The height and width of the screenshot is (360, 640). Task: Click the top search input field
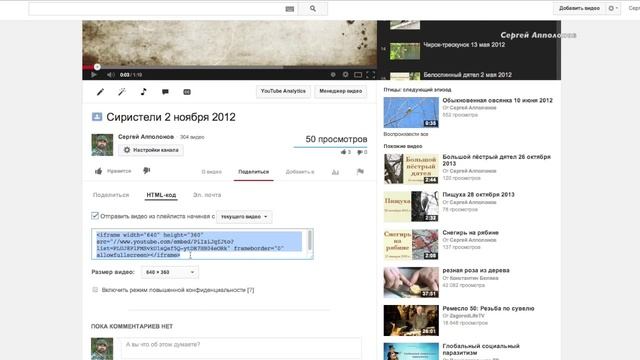[157, 9]
